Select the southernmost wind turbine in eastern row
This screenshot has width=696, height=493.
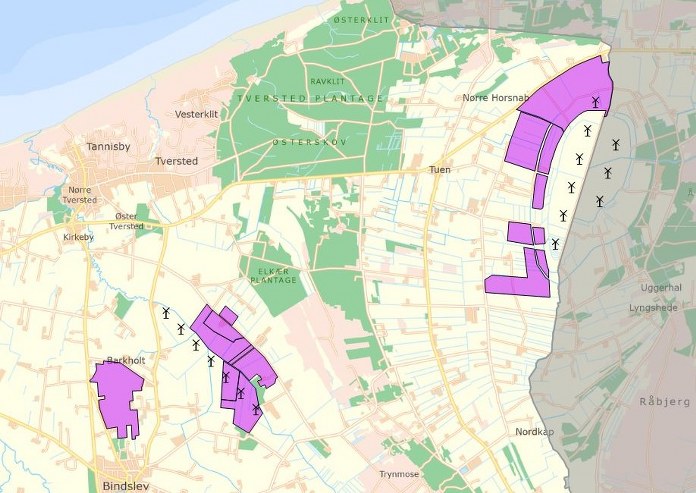(x=555, y=243)
